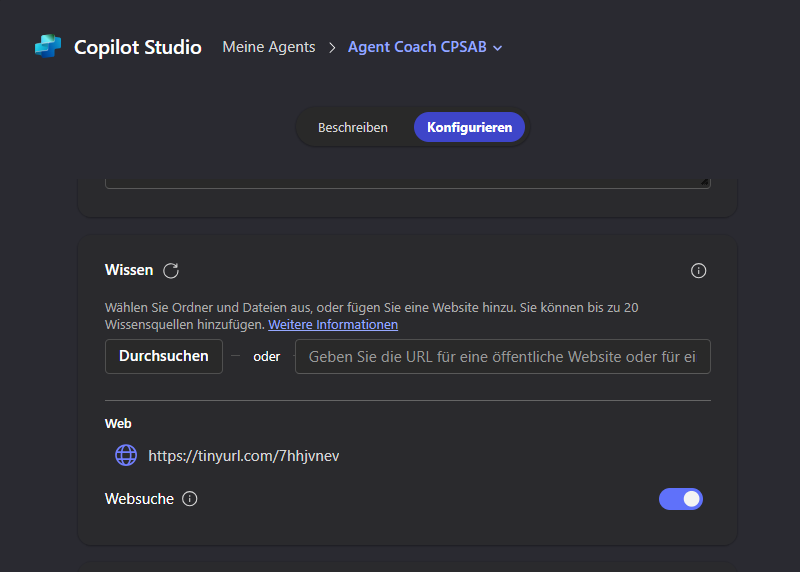Click the Websuche label text
800x572 pixels.
pyautogui.click(x=139, y=499)
